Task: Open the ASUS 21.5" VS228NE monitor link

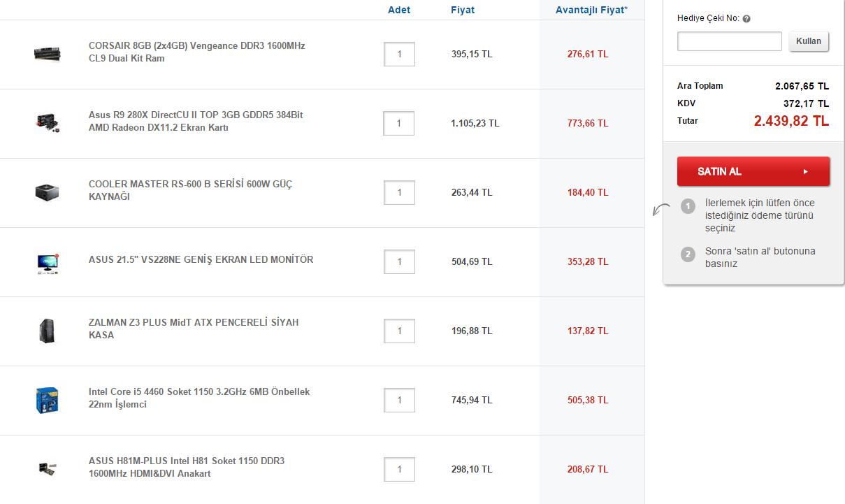Action: 201,259
